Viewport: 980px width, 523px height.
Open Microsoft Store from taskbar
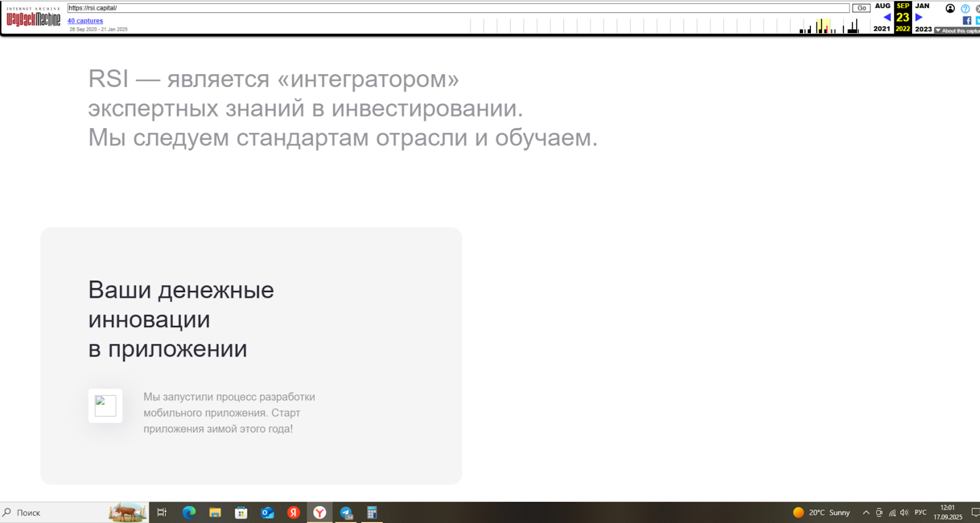coord(241,513)
